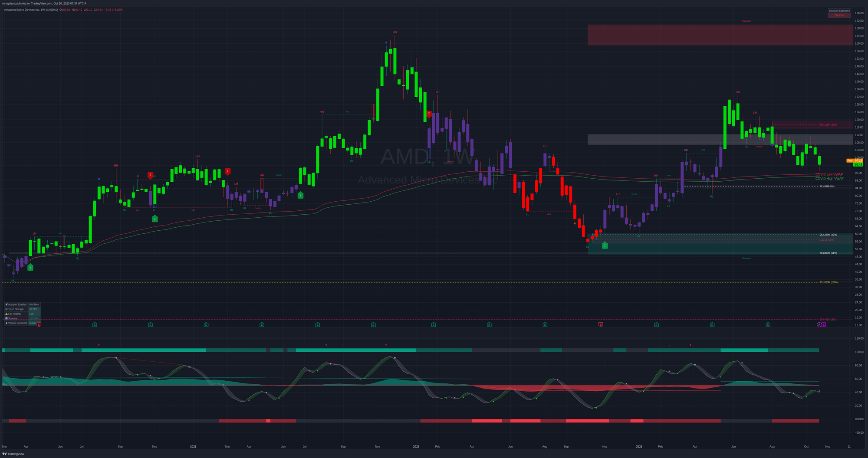Click the red signal 2 near Feb 2022

(429, 114)
